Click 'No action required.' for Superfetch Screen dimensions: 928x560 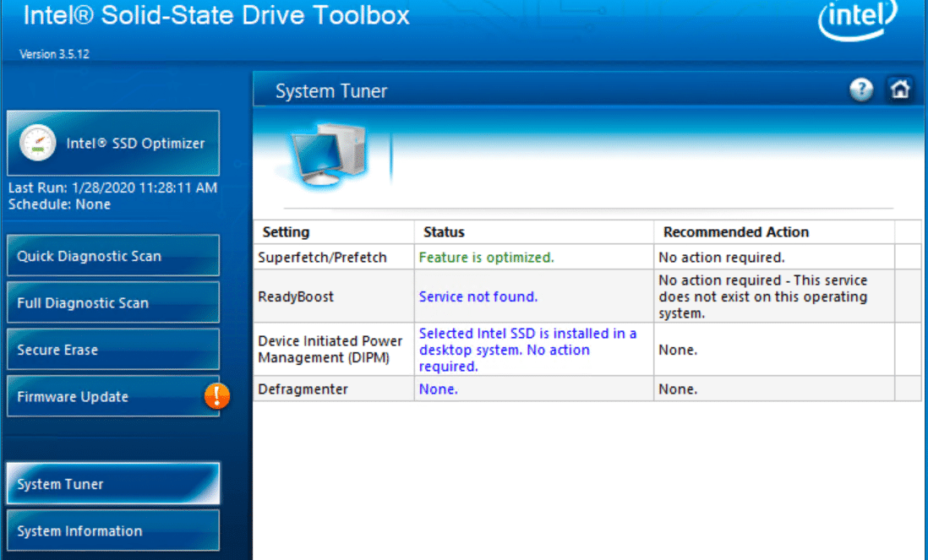722,258
